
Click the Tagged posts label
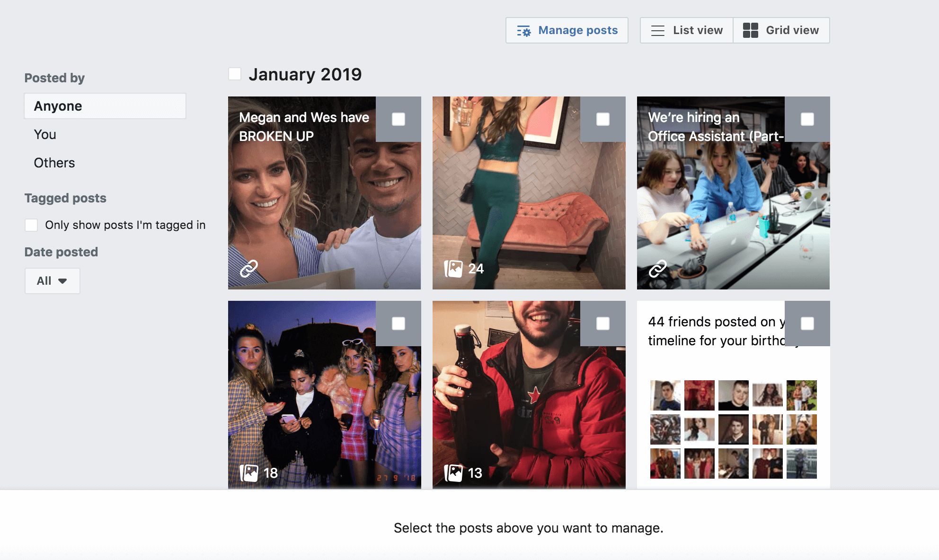pyautogui.click(x=65, y=198)
